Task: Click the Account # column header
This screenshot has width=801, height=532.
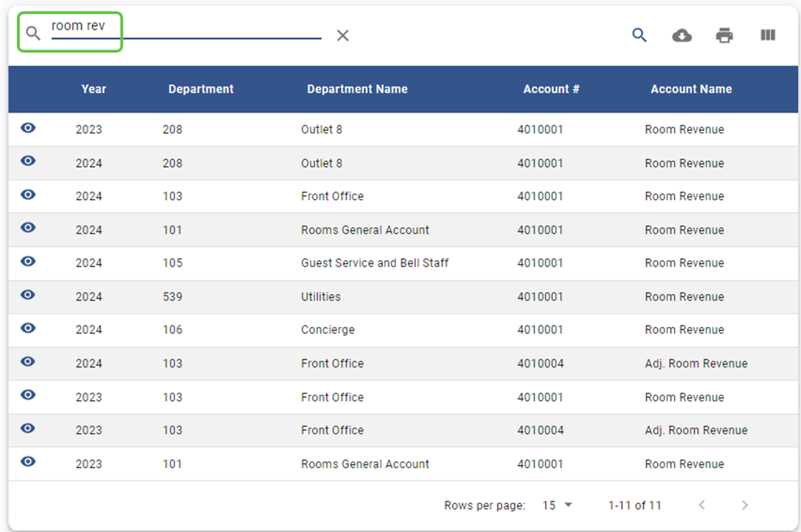Action: coord(551,89)
